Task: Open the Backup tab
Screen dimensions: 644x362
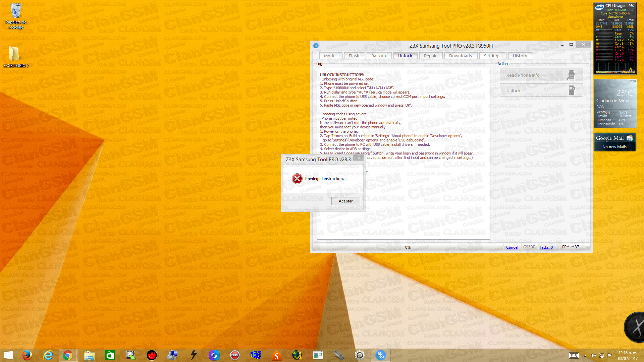Action: tap(378, 56)
